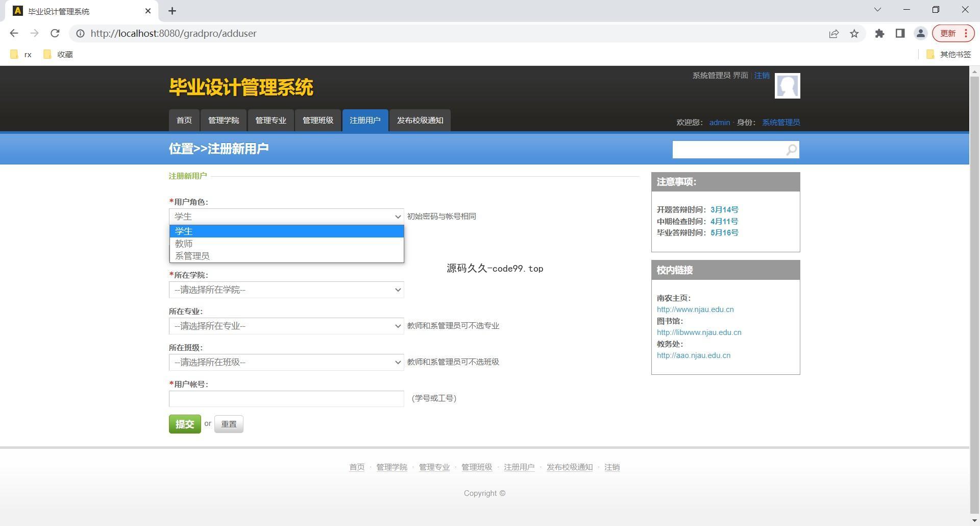Click the page scrollbar up arrow
This screenshot has height=526, width=980.
tap(974, 71)
